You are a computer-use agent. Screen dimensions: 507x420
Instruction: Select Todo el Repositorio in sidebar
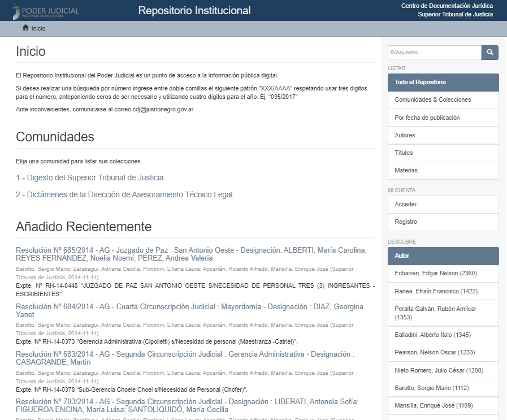click(443, 83)
